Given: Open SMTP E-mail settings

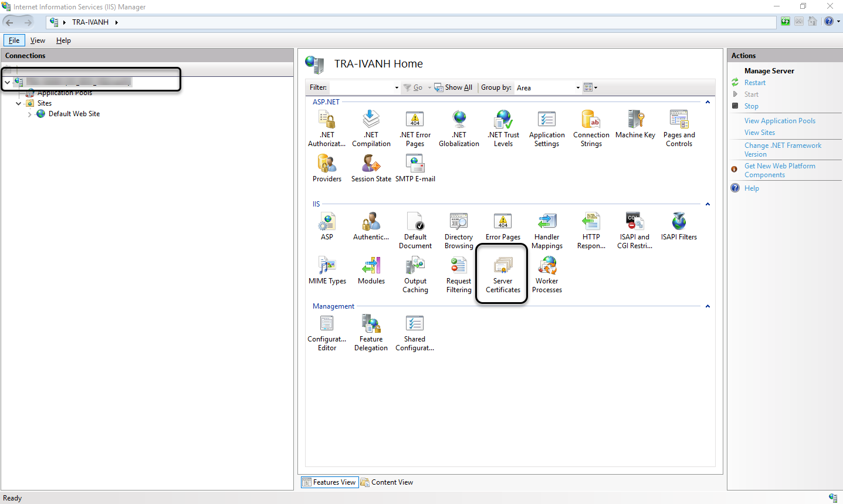Looking at the screenshot, I should point(415,168).
